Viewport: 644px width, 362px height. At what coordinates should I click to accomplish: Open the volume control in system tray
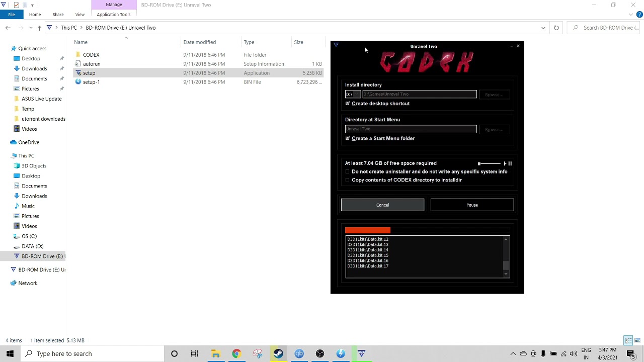[574, 354]
